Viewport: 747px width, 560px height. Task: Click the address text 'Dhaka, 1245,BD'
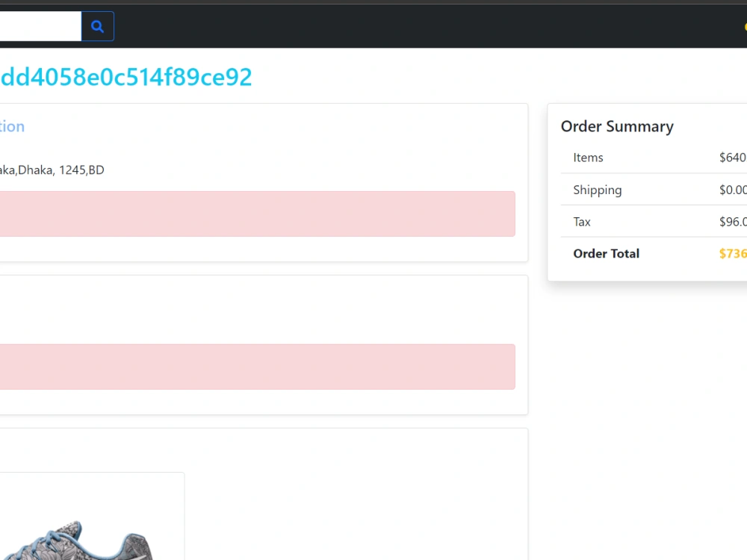pyautogui.click(x=61, y=170)
